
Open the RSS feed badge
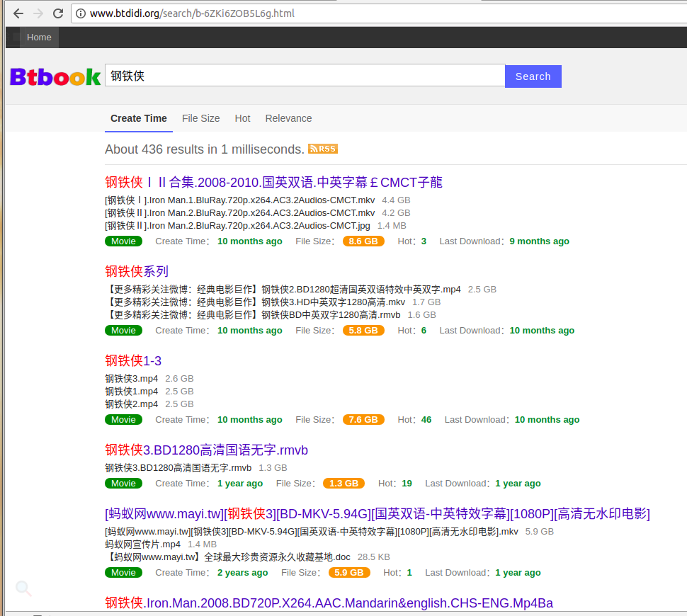point(322,149)
